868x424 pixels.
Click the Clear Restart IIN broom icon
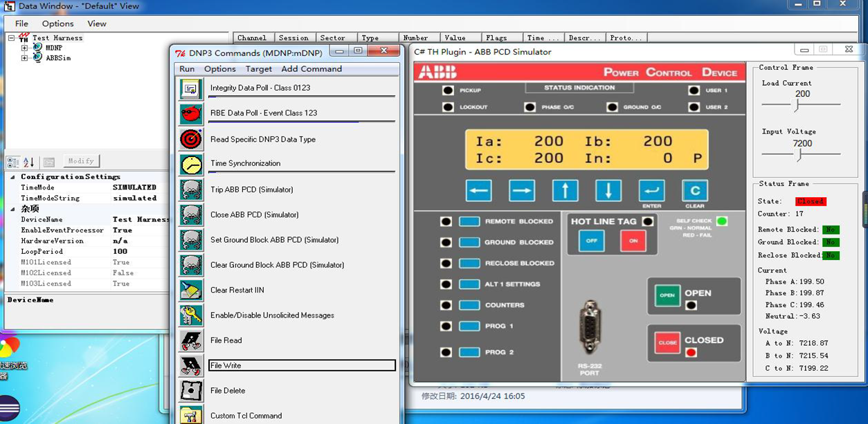(x=191, y=290)
